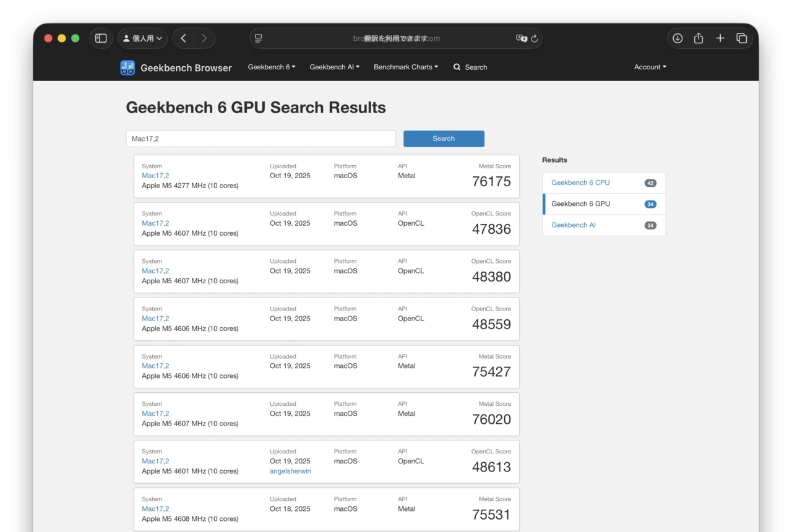Click the translation icon in the address bar
This screenshot has width=792, height=532.
(520, 38)
